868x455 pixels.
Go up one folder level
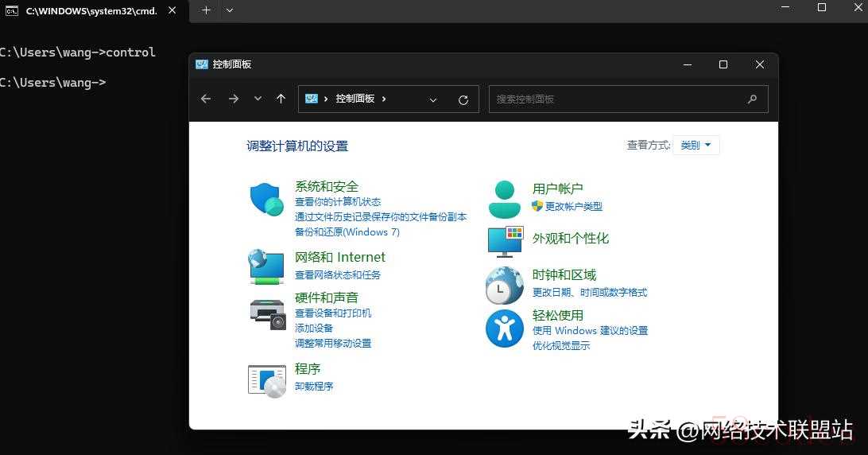(281, 99)
